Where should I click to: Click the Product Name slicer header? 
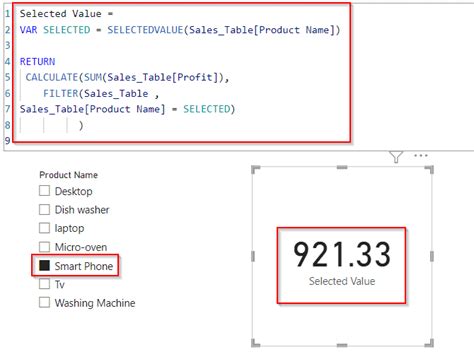tap(68, 175)
